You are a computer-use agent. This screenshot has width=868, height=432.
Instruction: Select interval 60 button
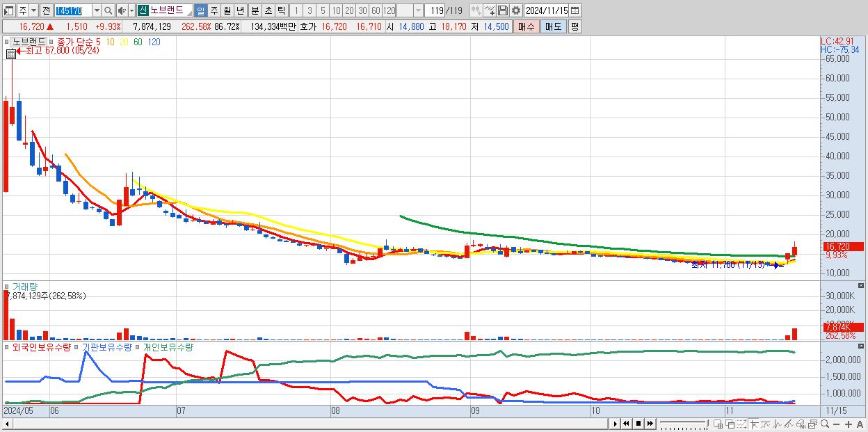click(x=376, y=10)
